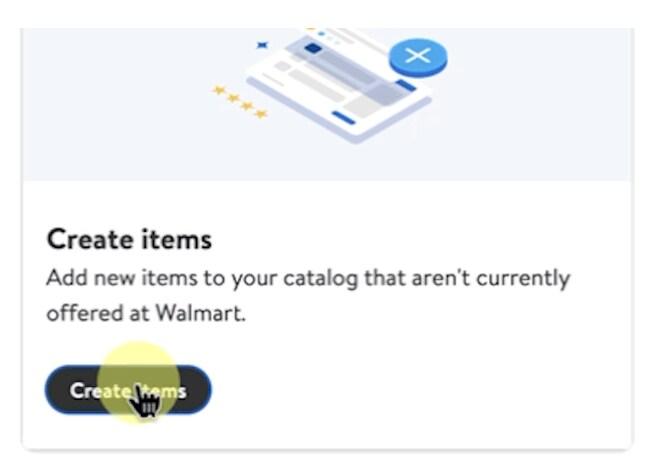
Task: Click the small blue rectangle below the X circle
Action: click(406, 86)
